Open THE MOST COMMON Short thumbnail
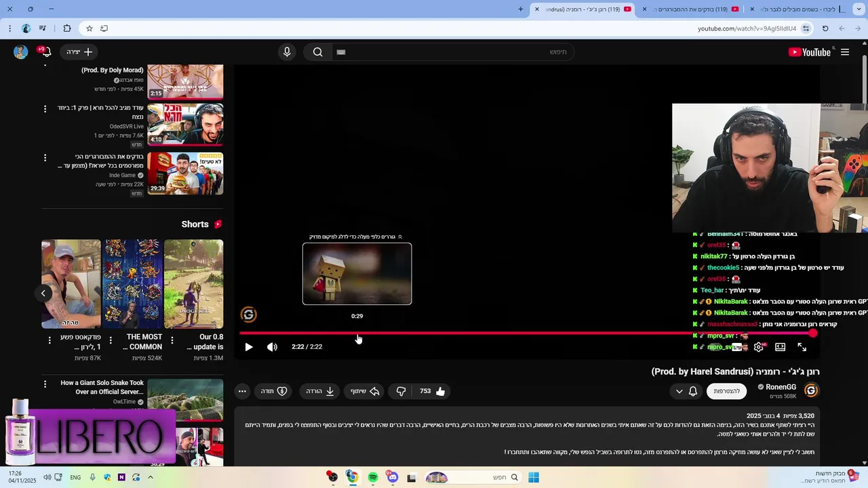 pos(132,284)
